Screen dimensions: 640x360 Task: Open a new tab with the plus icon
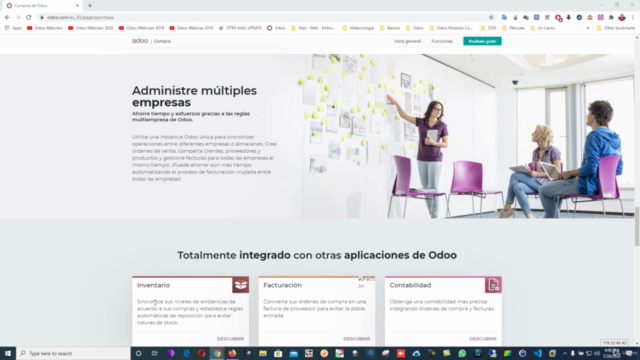[x=90, y=6]
